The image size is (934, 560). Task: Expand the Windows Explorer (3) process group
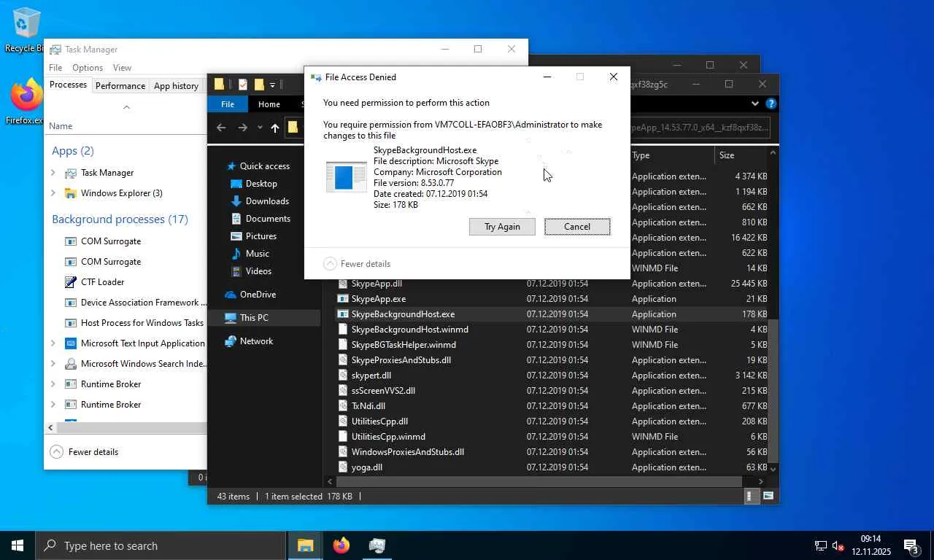pos(53,193)
